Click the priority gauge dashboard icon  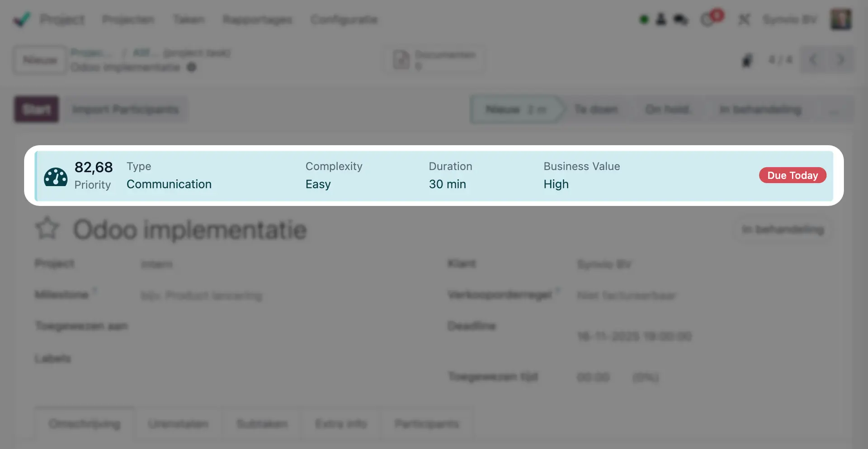pos(56,177)
